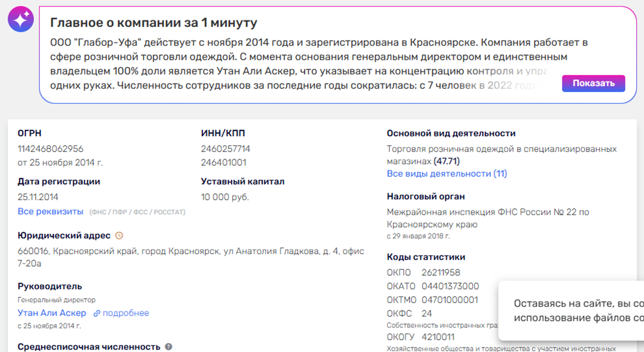Follow the подробнее link
The height and width of the screenshot is (352, 644).
pyautogui.click(x=126, y=313)
